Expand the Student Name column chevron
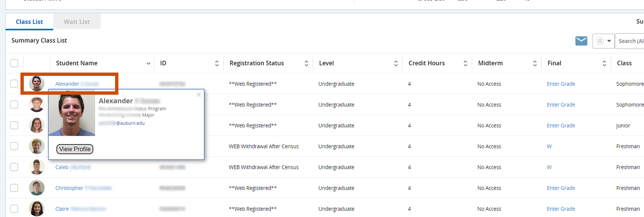Screen dimensions: 644x217 click(x=148, y=63)
